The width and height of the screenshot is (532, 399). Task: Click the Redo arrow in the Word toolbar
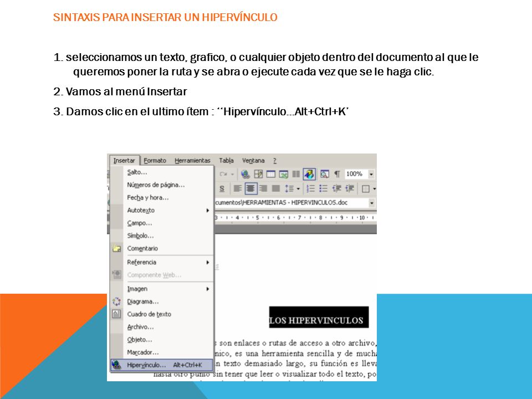pos(223,174)
